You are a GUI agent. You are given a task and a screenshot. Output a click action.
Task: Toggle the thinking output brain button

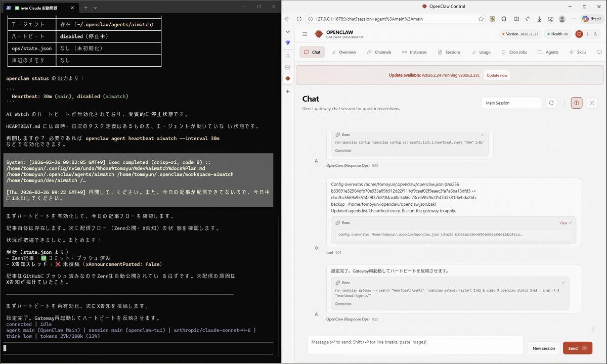pyautogui.click(x=576, y=103)
